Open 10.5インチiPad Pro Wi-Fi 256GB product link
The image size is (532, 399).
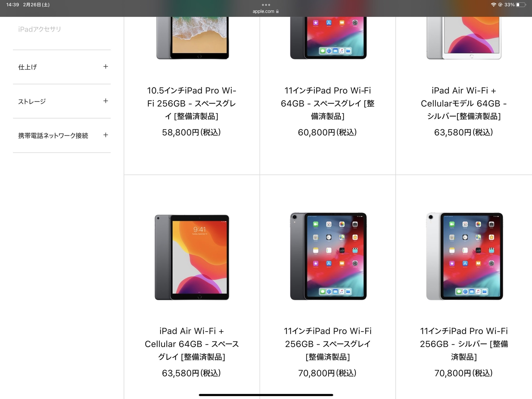(192, 103)
